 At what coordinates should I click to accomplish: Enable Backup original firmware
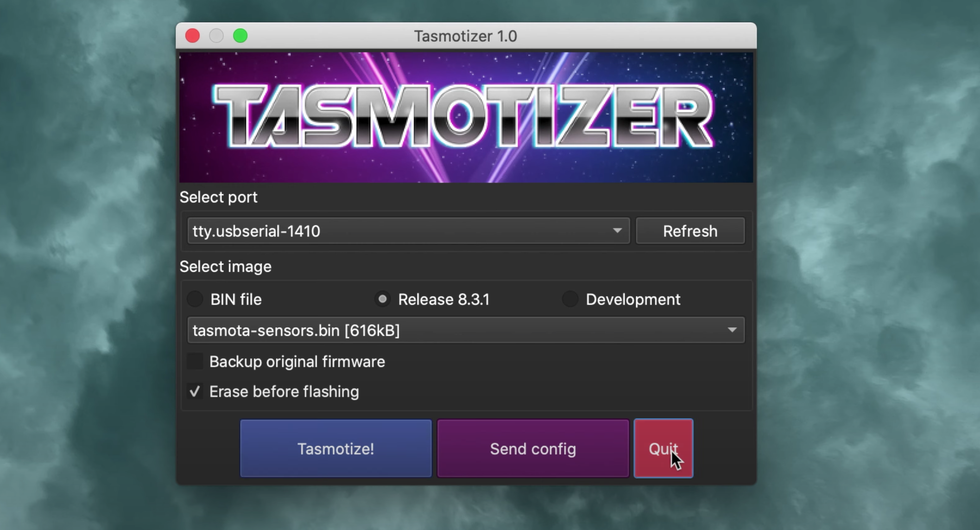point(195,362)
